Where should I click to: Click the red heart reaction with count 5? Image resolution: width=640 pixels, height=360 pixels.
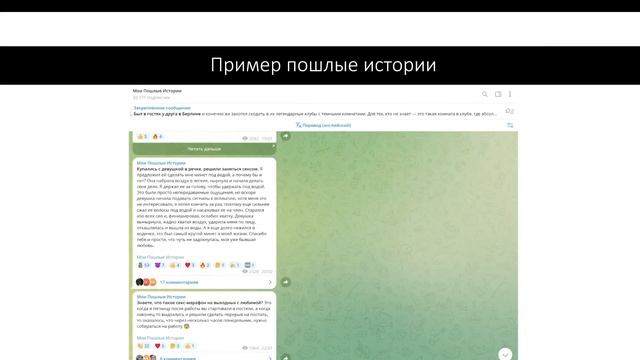coord(159,346)
